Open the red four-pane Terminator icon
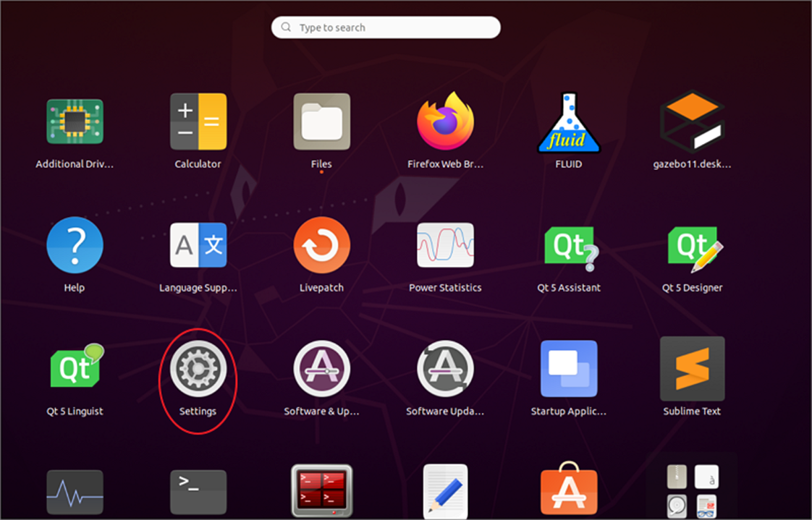 (321, 490)
